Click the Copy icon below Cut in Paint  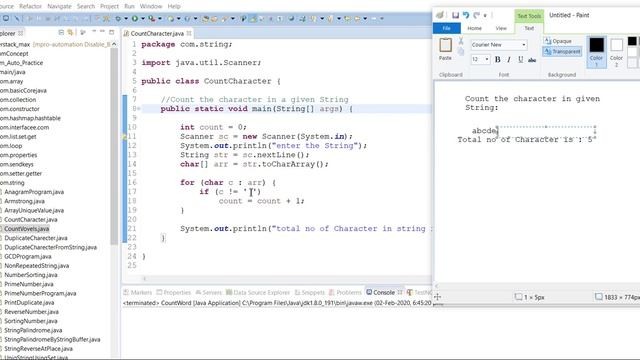(461, 51)
